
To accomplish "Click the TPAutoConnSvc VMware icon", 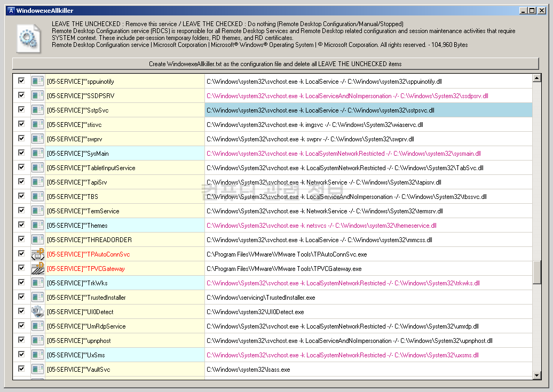I will pyautogui.click(x=37, y=254).
